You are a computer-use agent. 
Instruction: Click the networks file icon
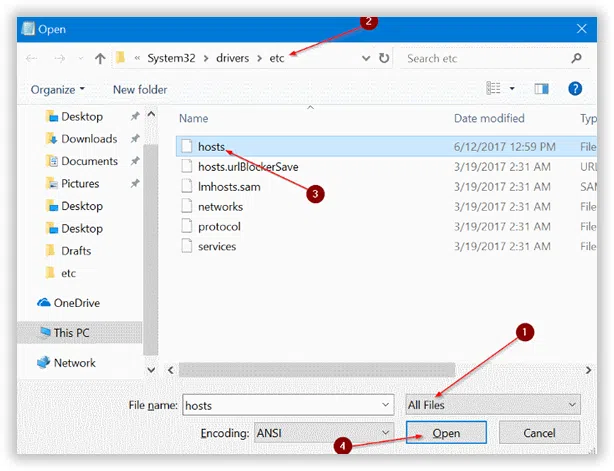(x=187, y=206)
